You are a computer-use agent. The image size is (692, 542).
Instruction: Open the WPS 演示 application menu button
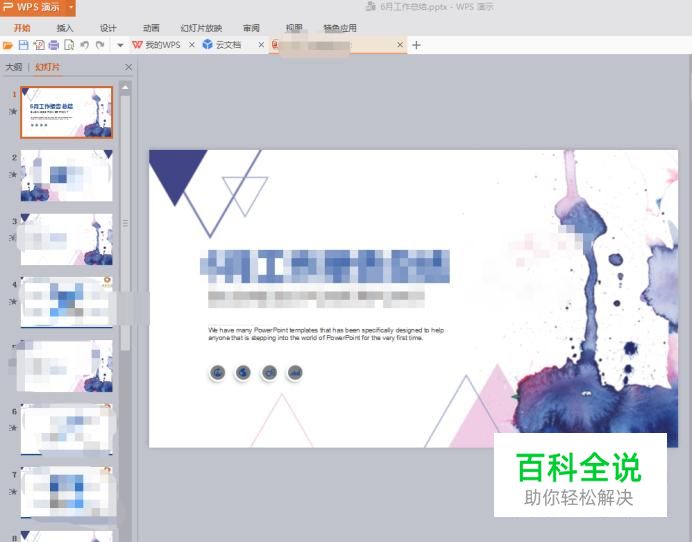(x=32, y=7)
